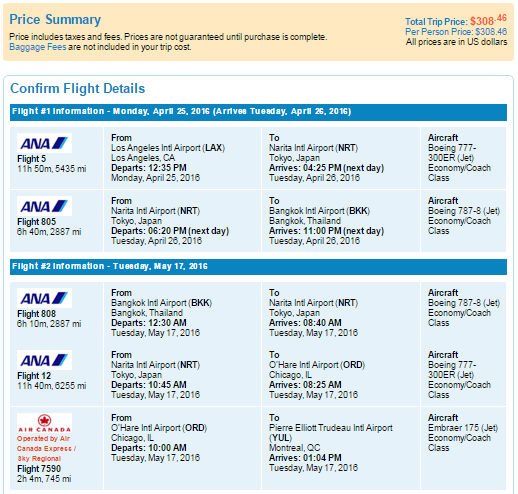Click the Flight 7590 label
Screen dimensions: 518x494
click(39, 469)
